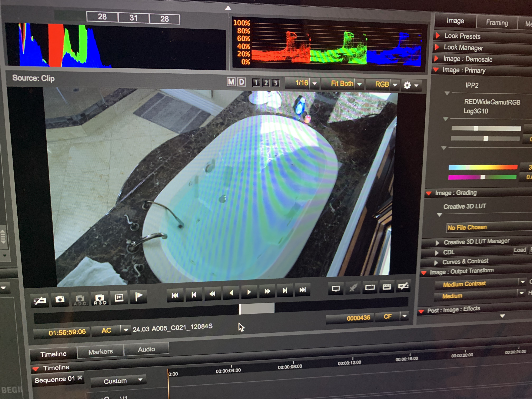Screen dimensions: 532x399
Task: Click the upper gray slider under Log3G10
Action: pos(486,129)
